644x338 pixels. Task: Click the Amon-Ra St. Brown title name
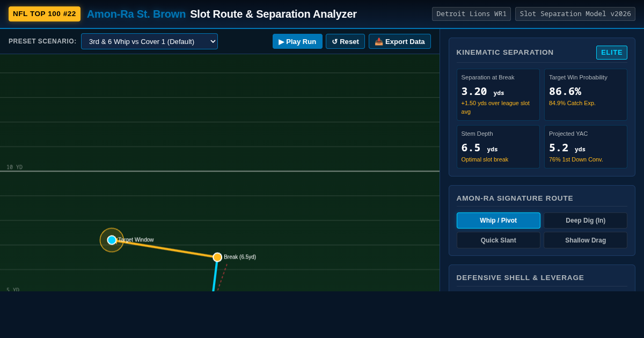[x=136, y=14]
